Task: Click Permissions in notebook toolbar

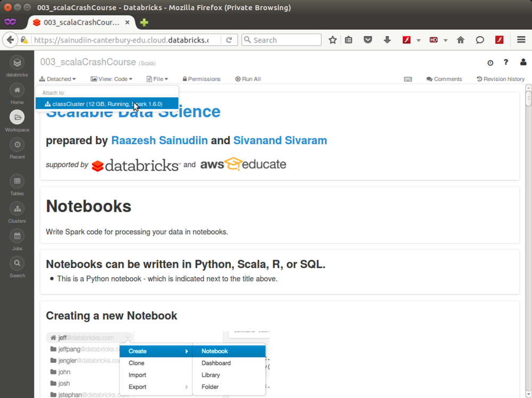Action: pos(202,79)
